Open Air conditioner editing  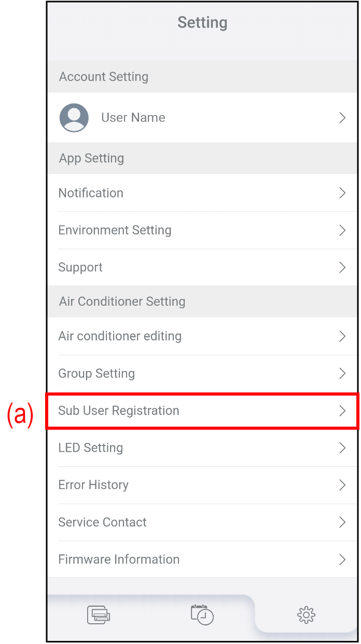coord(120,336)
